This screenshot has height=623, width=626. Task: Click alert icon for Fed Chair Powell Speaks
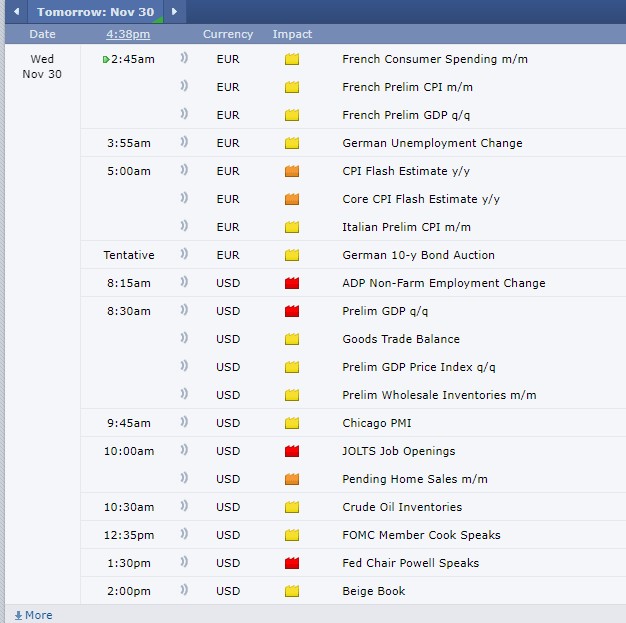click(184, 563)
